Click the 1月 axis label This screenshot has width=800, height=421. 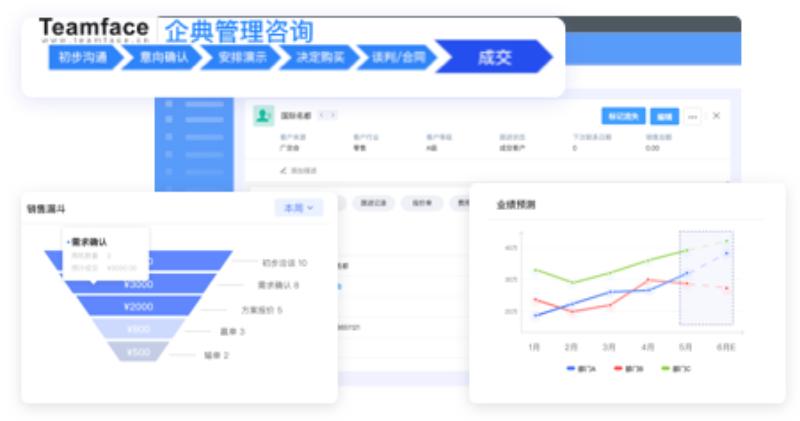click(534, 347)
